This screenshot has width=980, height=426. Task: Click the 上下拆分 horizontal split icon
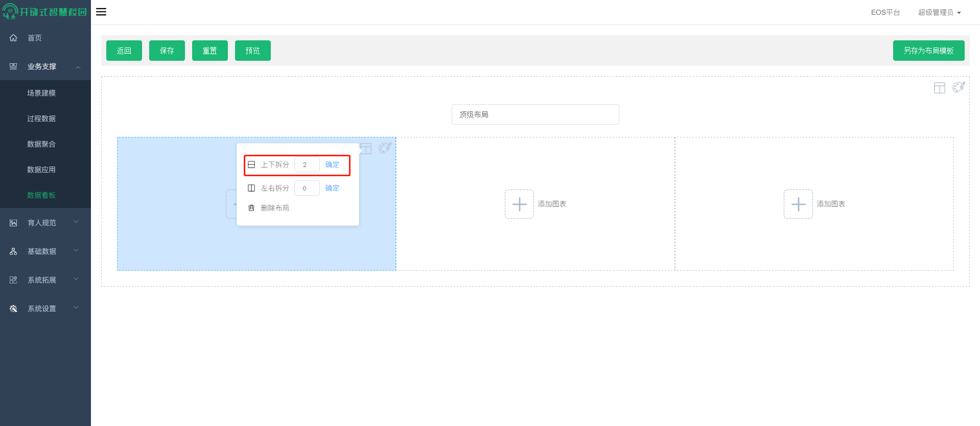coord(251,164)
